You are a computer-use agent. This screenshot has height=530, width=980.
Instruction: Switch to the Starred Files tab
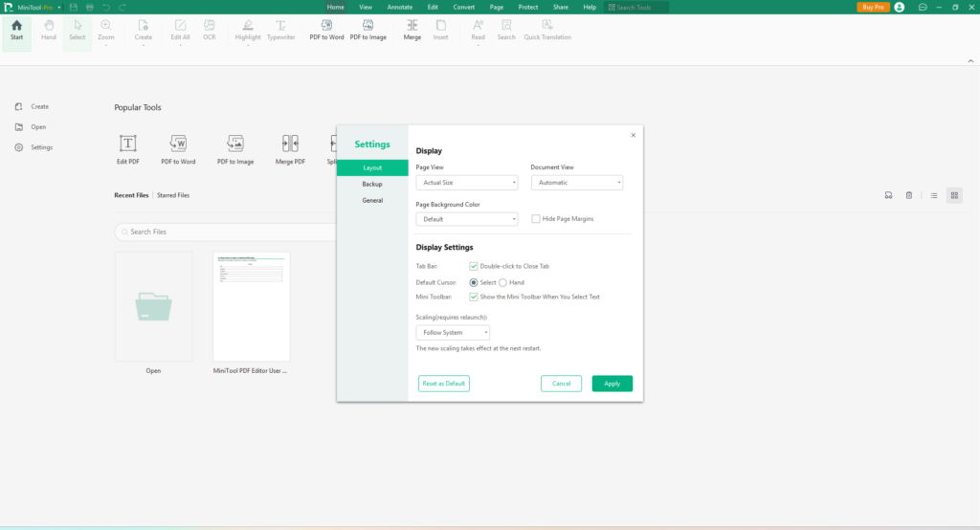tap(173, 195)
